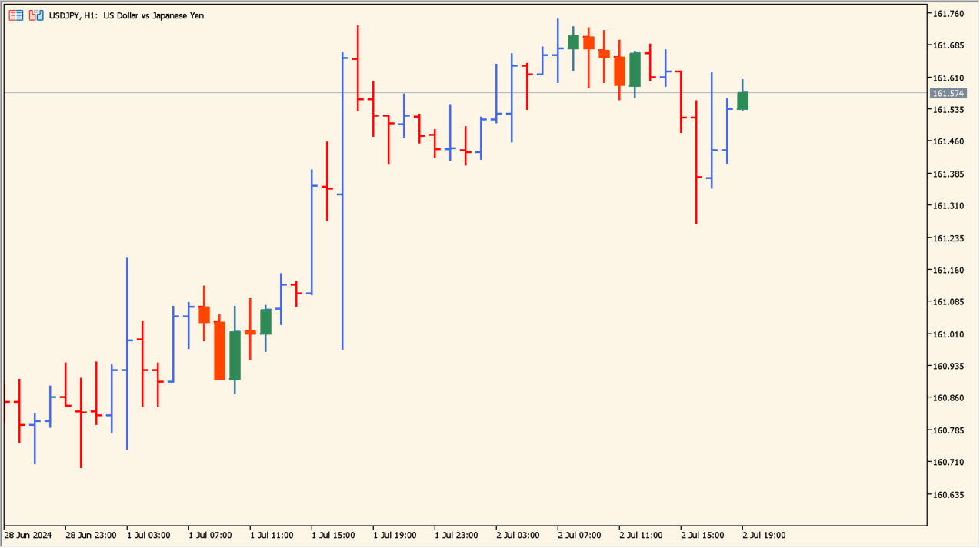Click the 160.935 price scale label
Image resolution: width=980 pixels, height=548 pixels.
click(948, 367)
